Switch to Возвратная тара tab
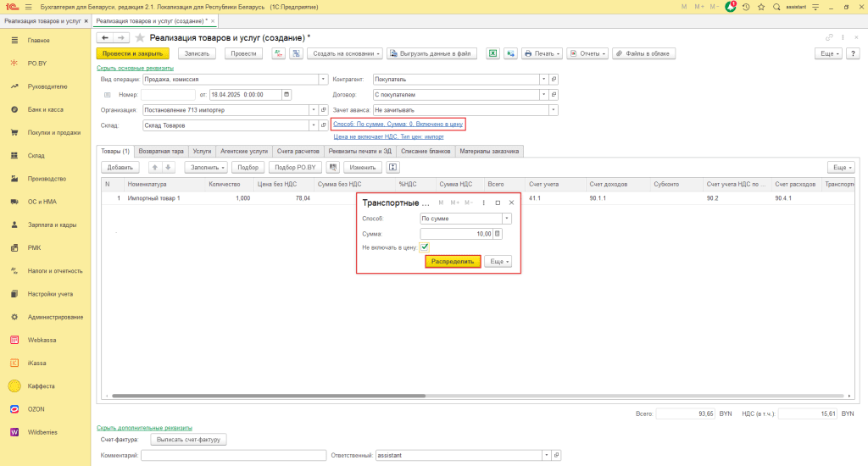Viewport: 868px width, 466px height. [161, 151]
